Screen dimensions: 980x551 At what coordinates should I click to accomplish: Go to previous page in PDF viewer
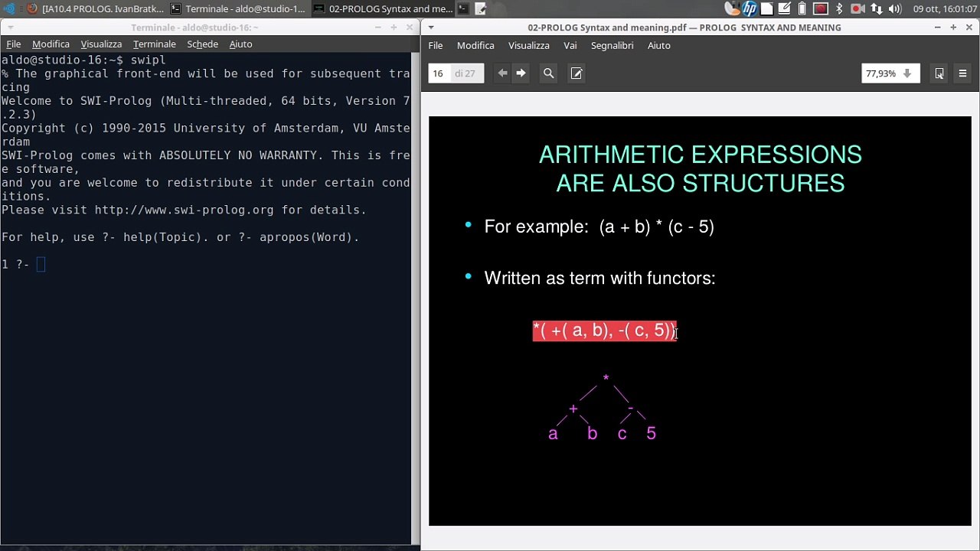click(502, 73)
